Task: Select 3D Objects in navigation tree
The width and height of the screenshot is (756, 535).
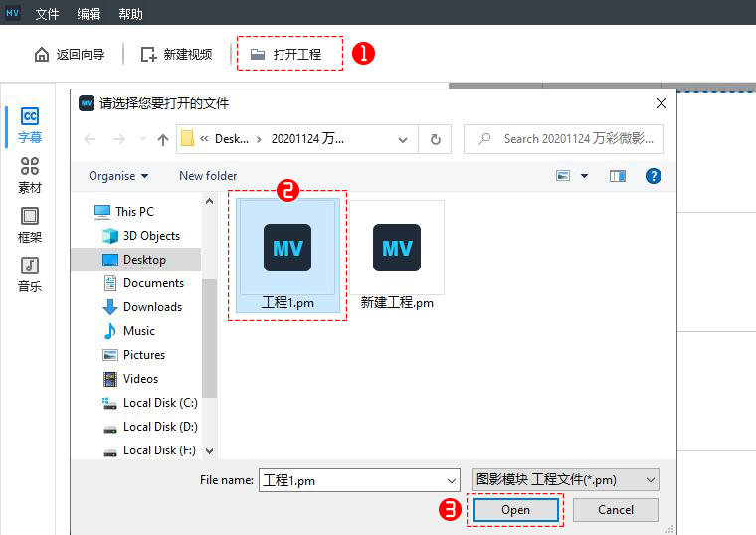Action: click(141, 236)
